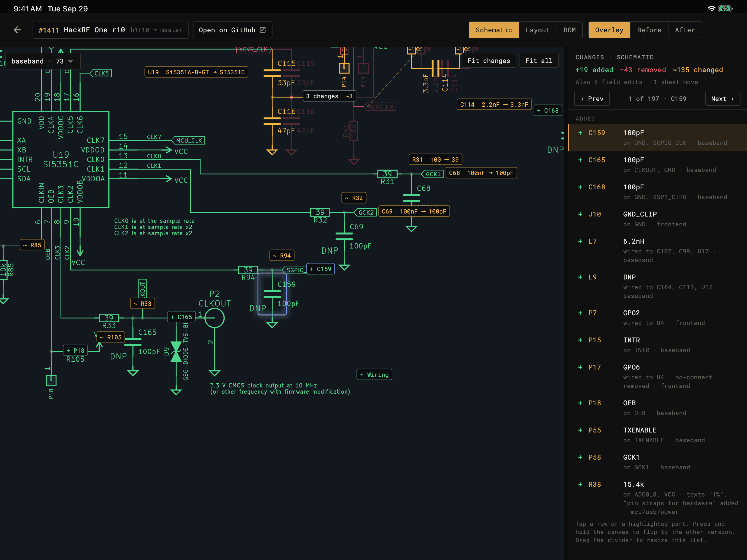Click the C68 100nF → 100pF change tag
The height and width of the screenshot is (560, 747).
coord(481,173)
